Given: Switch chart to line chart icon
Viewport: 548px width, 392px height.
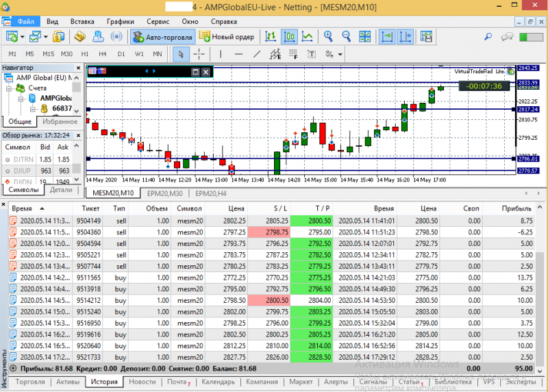Looking at the screenshot, I should [x=308, y=36].
